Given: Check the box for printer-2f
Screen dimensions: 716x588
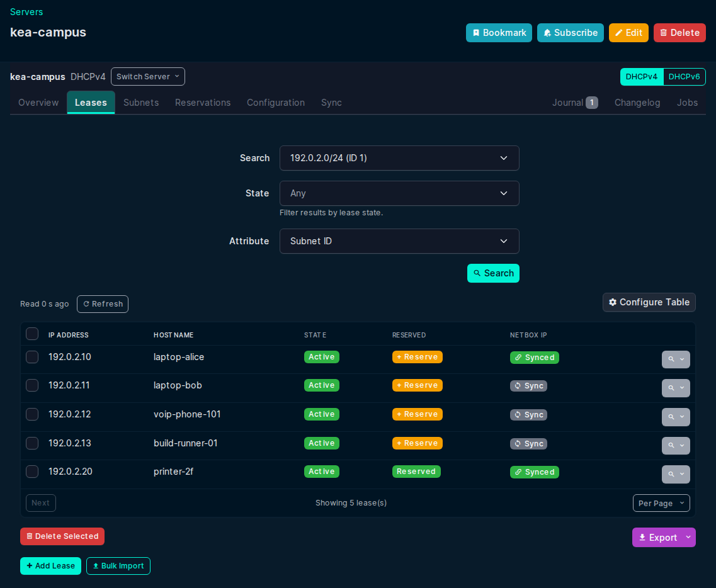Looking at the screenshot, I should [32, 471].
